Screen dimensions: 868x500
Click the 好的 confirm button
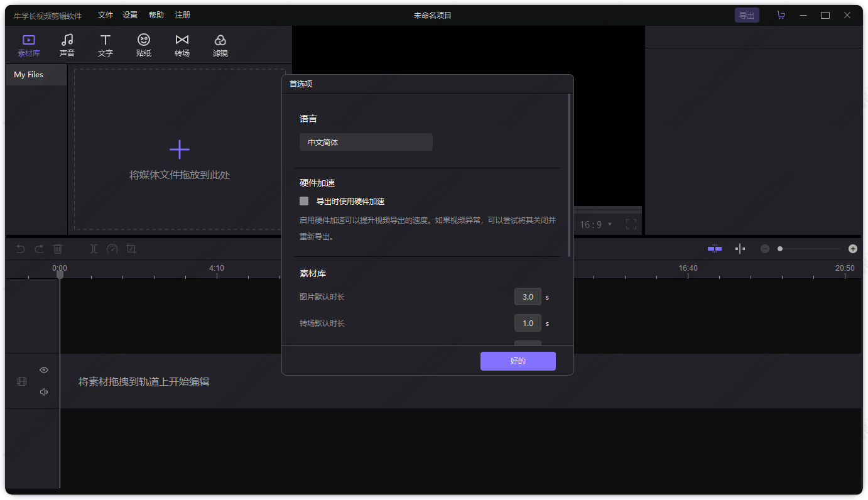point(518,361)
